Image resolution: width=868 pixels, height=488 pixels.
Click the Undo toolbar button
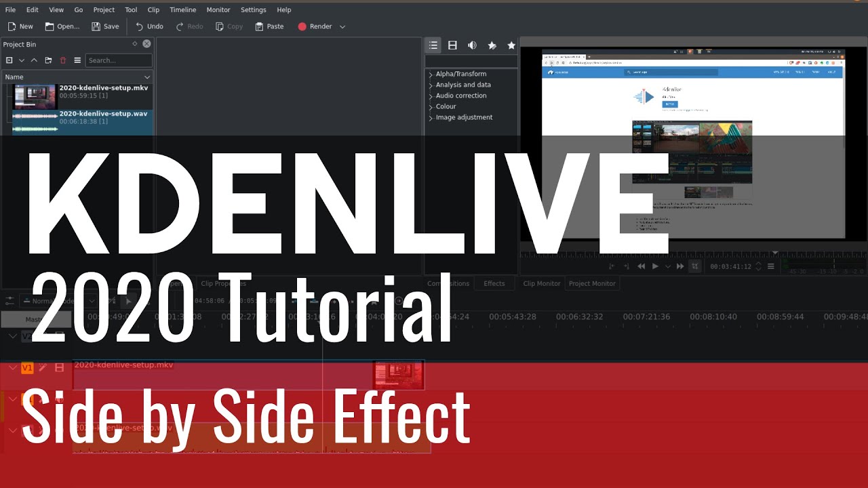point(149,26)
